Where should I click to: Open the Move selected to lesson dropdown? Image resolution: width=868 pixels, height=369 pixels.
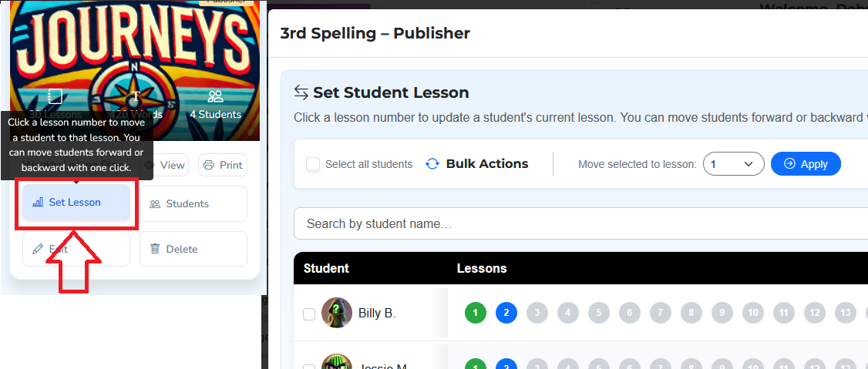pyautogui.click(x=733, y=164)
